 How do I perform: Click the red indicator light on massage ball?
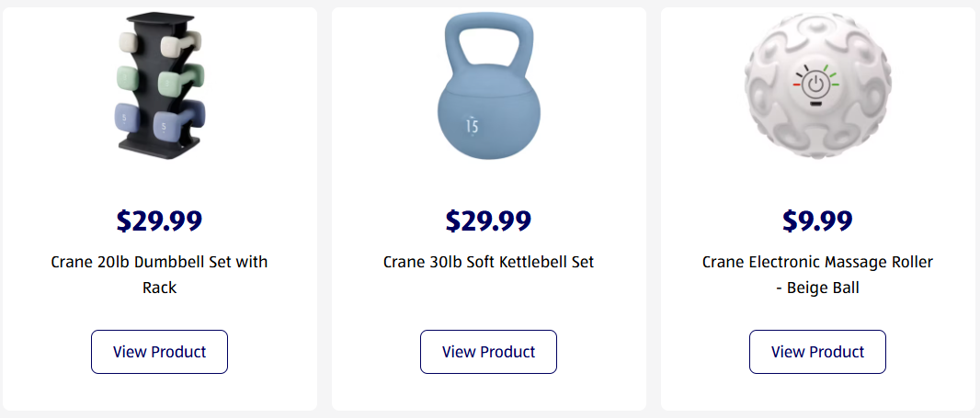coord(797,85)
